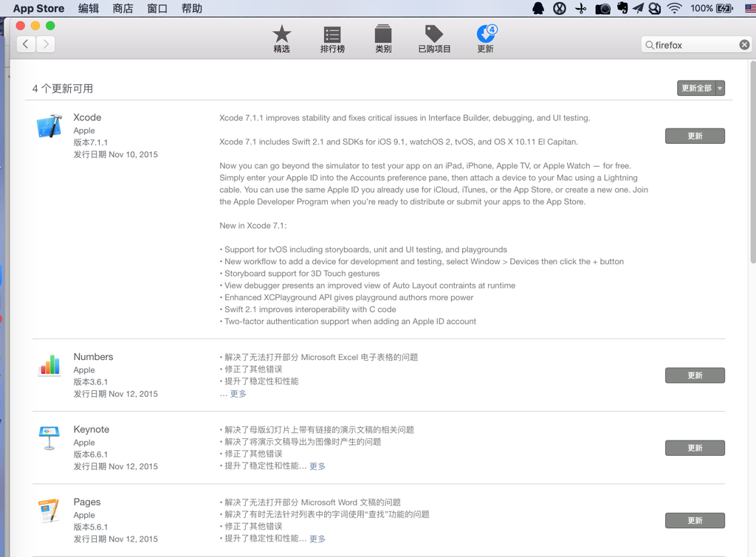
Task: Open the QQ penguin menu bar icon
Action: [538, 8]
